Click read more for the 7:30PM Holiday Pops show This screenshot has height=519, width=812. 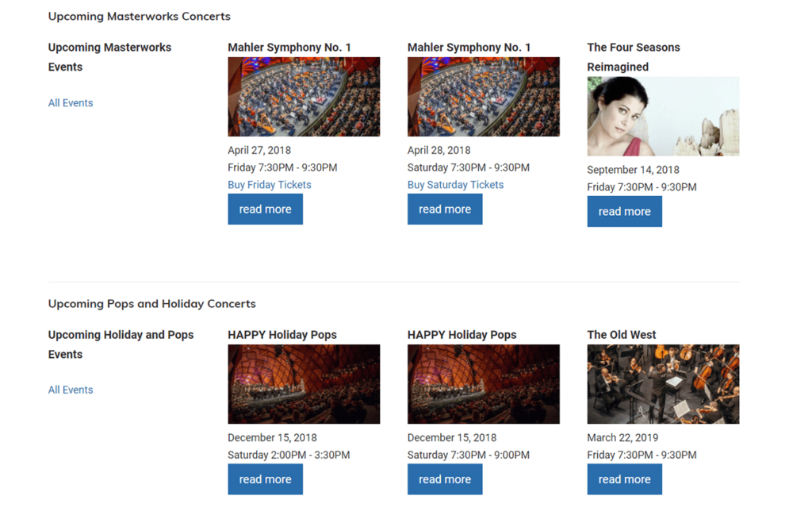pyautogui.click(x=445, y=479)
